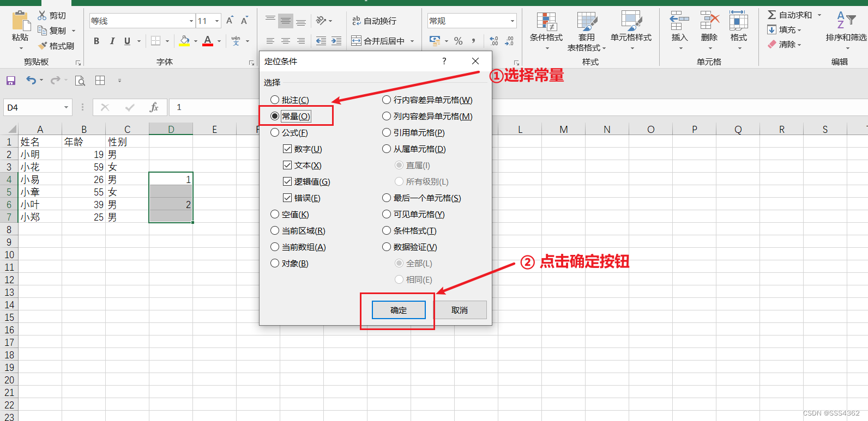Expand the 填充 dropdown
868x421 pixels.
point(799,30)
